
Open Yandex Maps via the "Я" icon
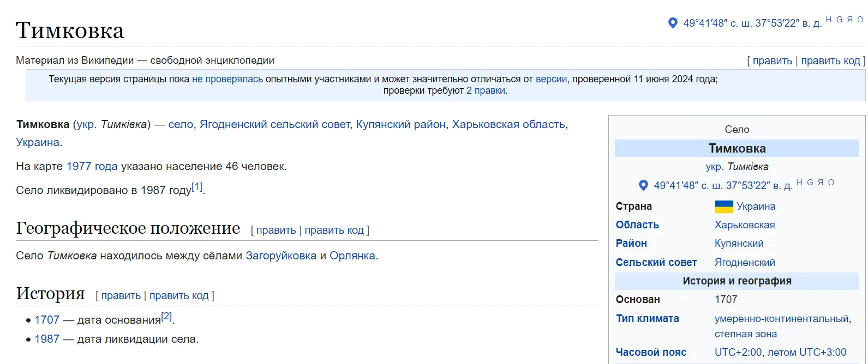[x=850, y=20]
